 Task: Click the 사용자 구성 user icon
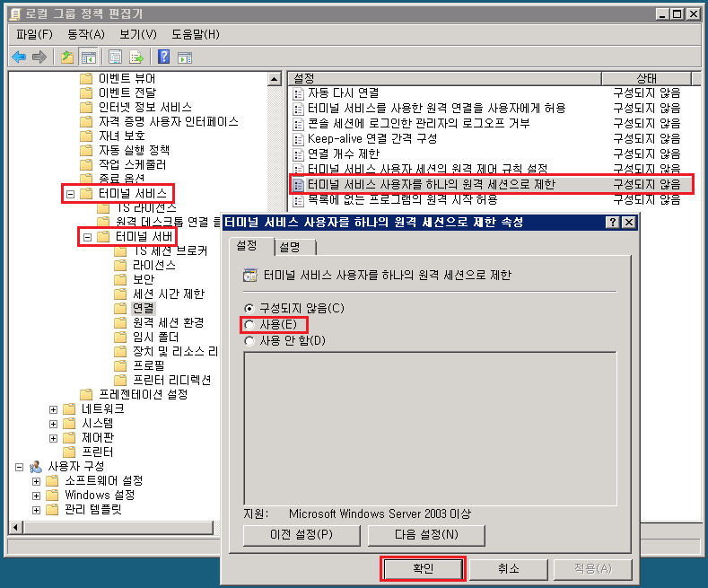[36, 466]
